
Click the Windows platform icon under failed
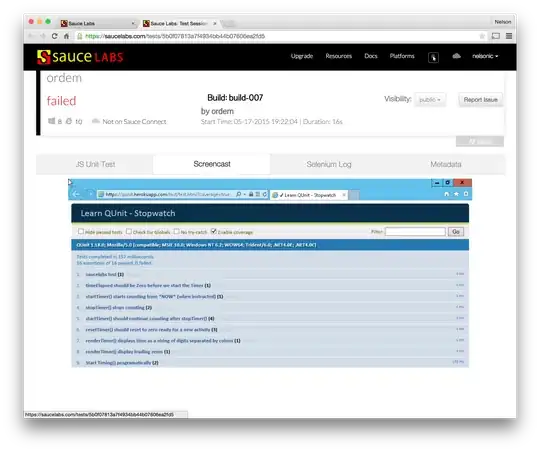tap(51, 121)
